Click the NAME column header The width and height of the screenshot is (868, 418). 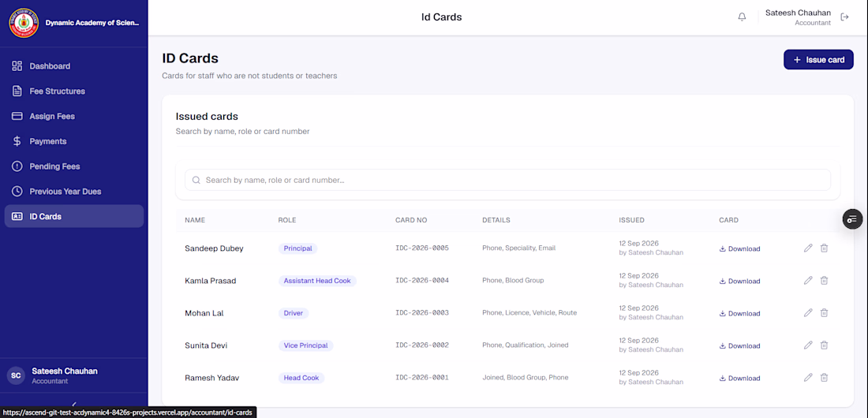click(x=195, y=220)
